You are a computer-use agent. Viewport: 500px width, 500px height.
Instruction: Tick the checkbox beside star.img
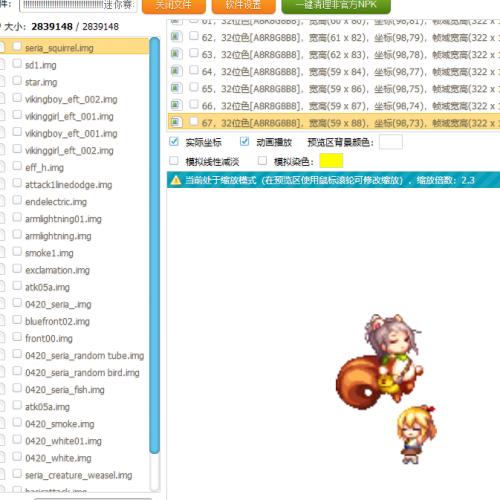17,80
